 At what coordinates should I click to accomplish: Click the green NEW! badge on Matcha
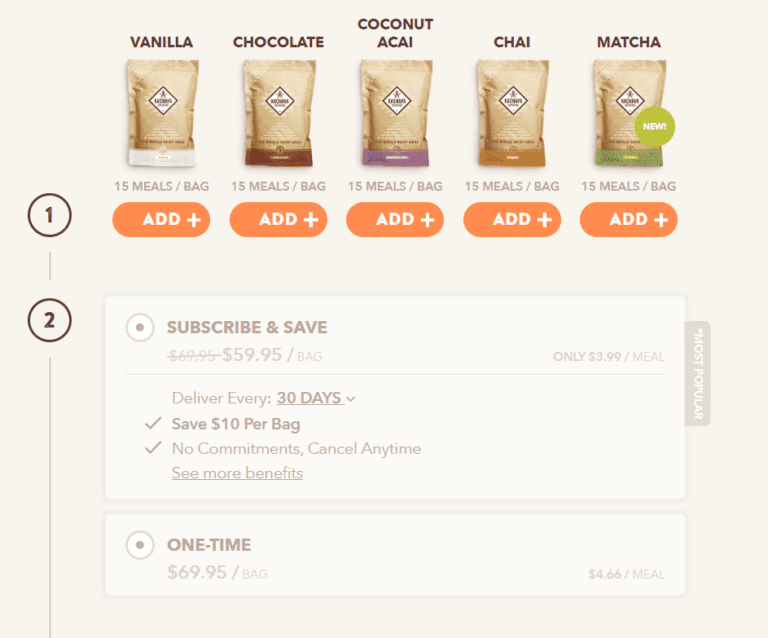[x=655, y=127]
